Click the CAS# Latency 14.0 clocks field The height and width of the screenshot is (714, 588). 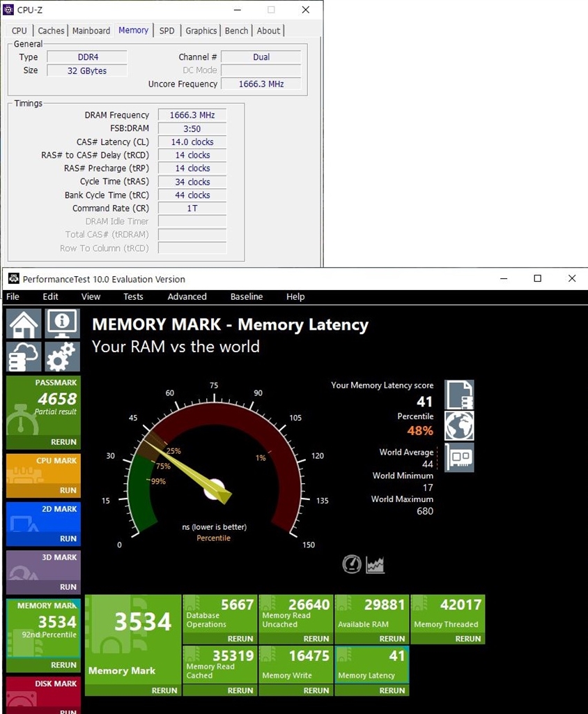[192, 142]
